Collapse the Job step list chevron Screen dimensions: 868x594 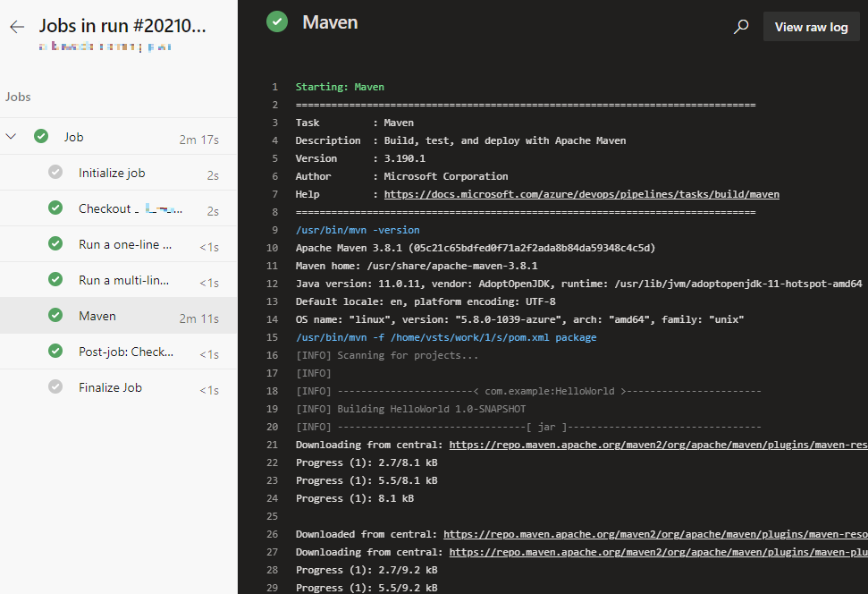pyautogui.click(x=11, y=136)
